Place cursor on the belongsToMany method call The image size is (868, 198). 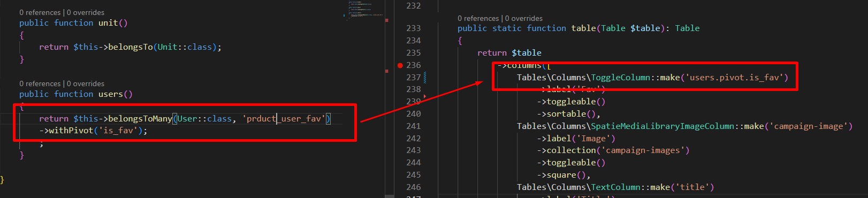(140, 119)
